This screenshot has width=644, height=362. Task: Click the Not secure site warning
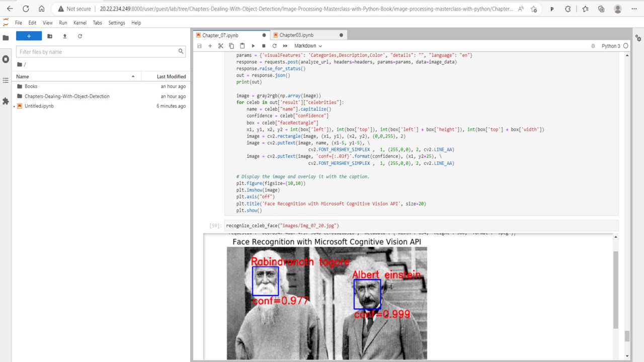tap(74, 9)
